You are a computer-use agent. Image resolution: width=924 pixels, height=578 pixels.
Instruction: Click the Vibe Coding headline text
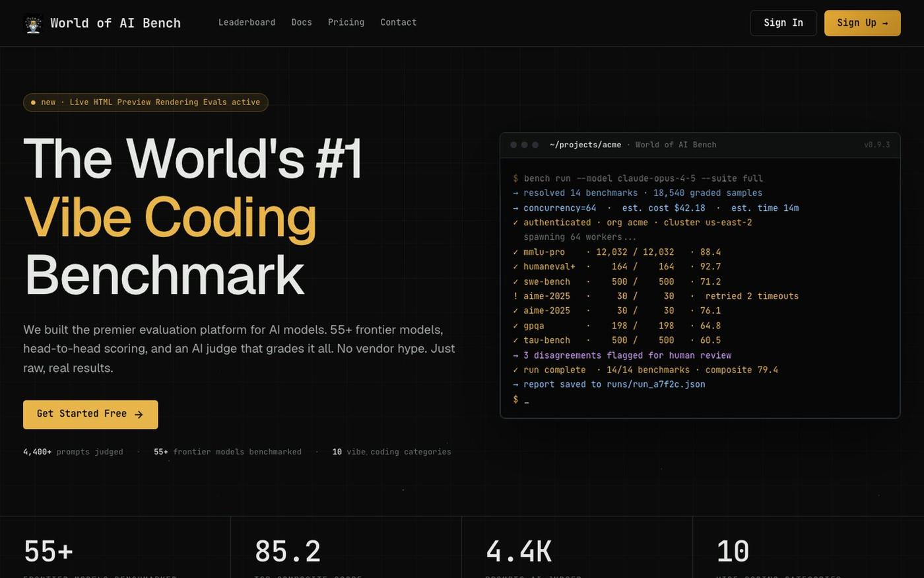point(170,217)
